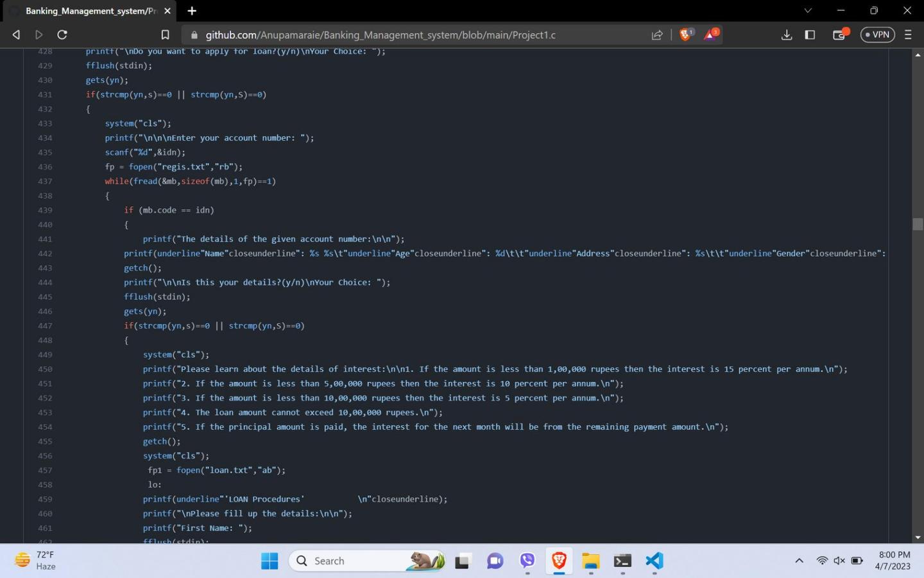Switch to Brave browser taskbar icon
Screen dimensions: 924x578
tap(559, 561)
